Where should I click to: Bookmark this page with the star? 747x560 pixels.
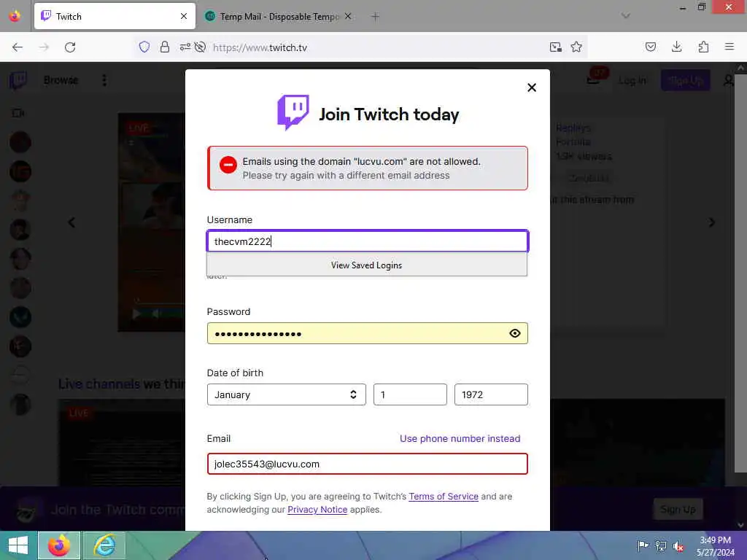click(576, 47)
